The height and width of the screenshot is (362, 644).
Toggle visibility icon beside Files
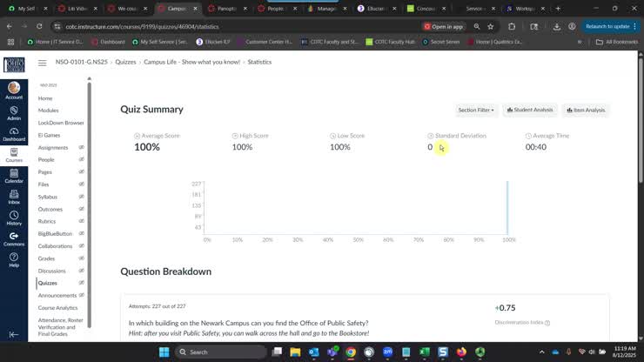tap(81, 184)
